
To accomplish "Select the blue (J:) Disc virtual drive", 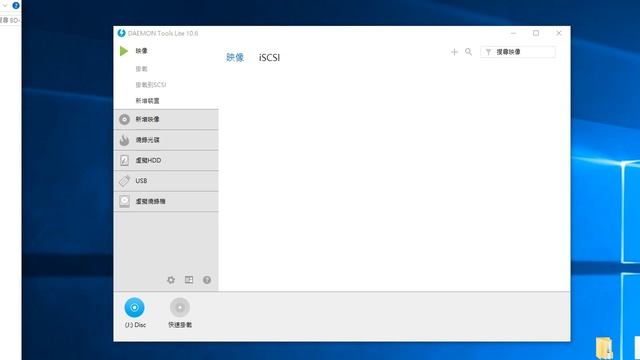I will click(134, 307).
